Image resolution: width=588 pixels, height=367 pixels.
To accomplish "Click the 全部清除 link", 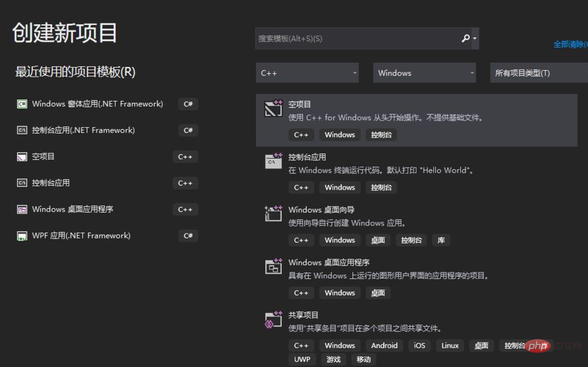I will tap(571, 44).
